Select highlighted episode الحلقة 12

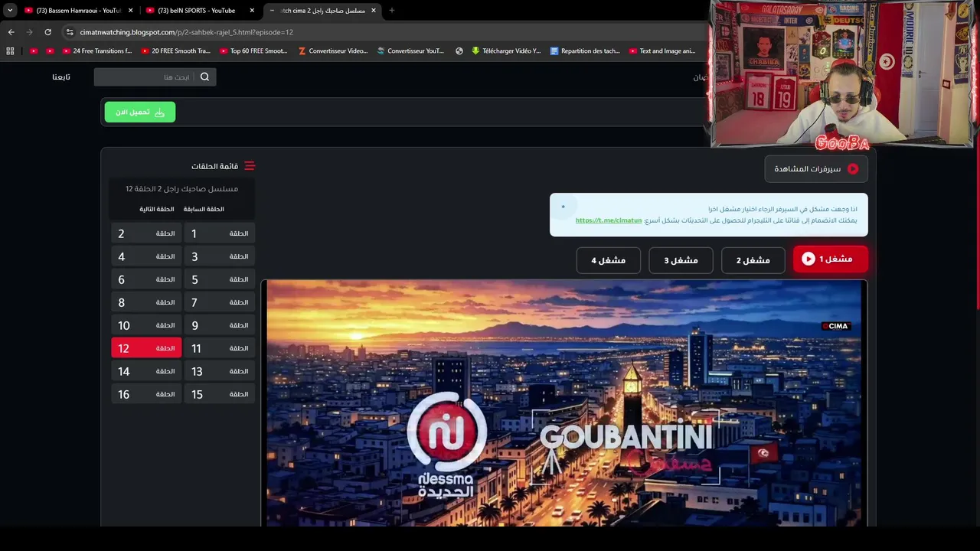(x=146, y=348)
